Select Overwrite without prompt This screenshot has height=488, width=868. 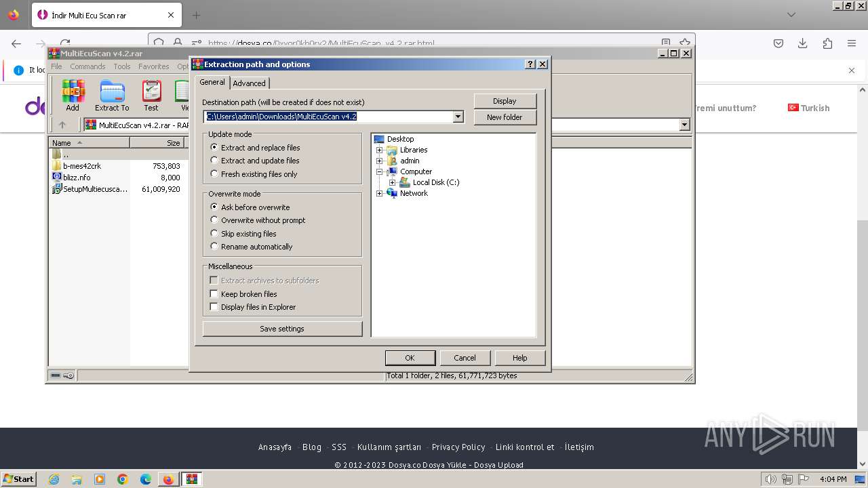click(258, 220)
